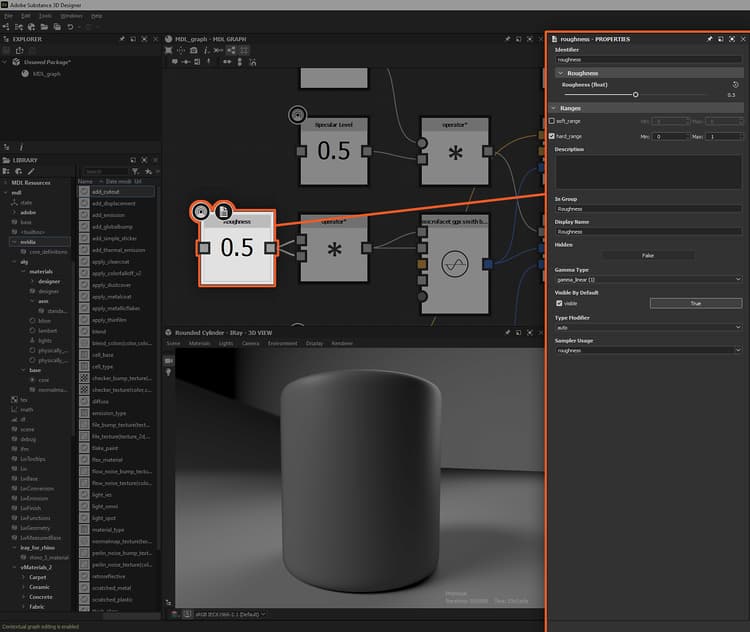Enable the soft_range checkbox

(x=551, y=121)
